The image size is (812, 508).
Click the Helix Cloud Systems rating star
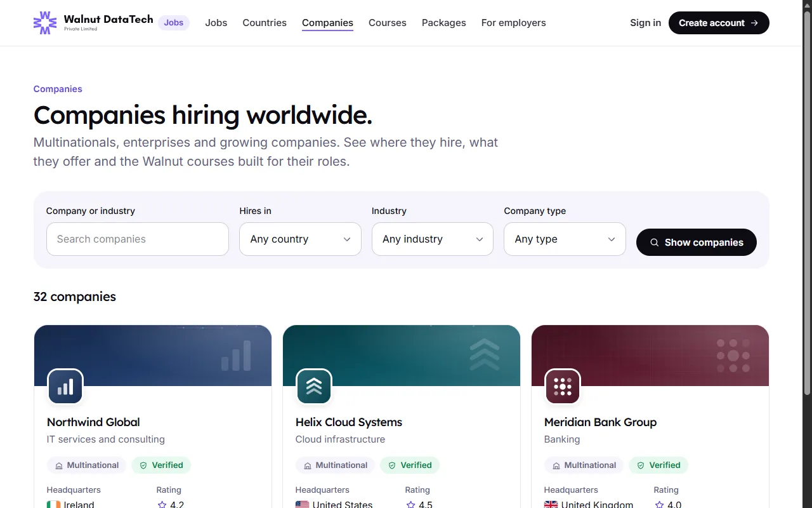(x=410, y=505)
